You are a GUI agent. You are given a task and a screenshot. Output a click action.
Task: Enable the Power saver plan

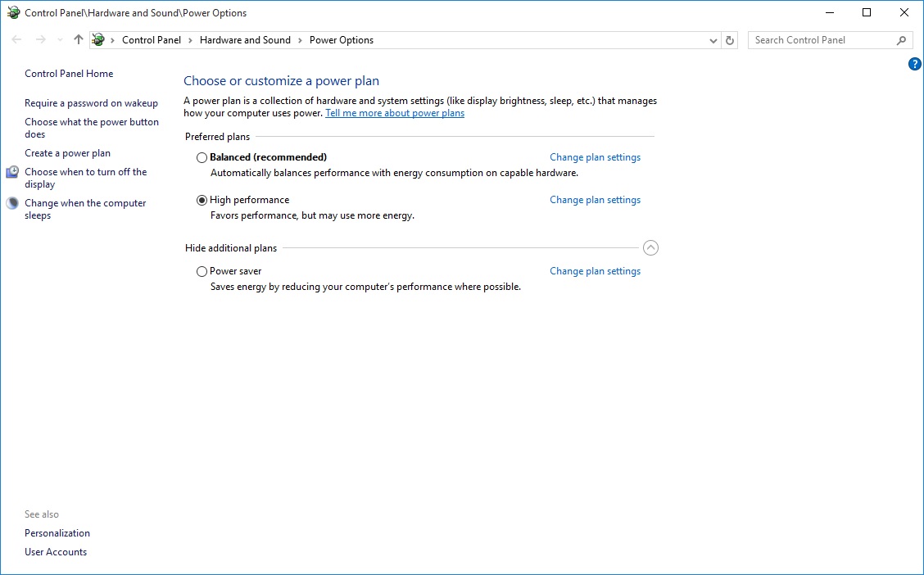[202, 271]
